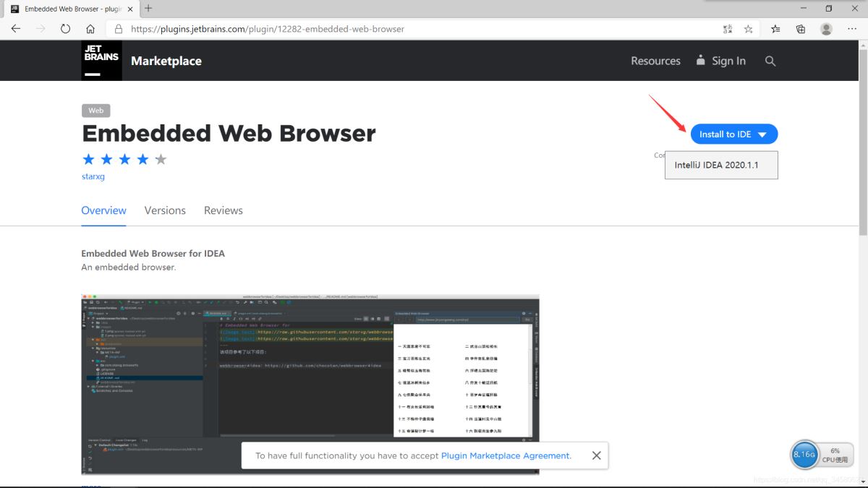Dismiss the agreement notification banner

[596, 455]
